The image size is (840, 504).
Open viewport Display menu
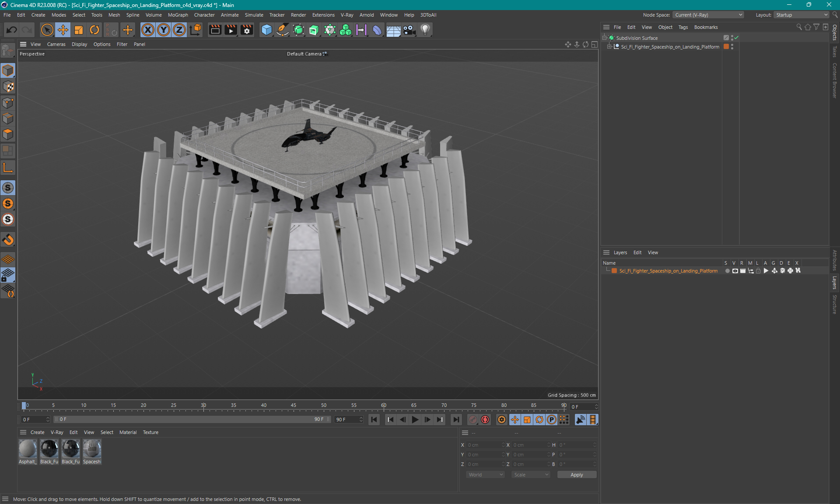pos(79,44)
